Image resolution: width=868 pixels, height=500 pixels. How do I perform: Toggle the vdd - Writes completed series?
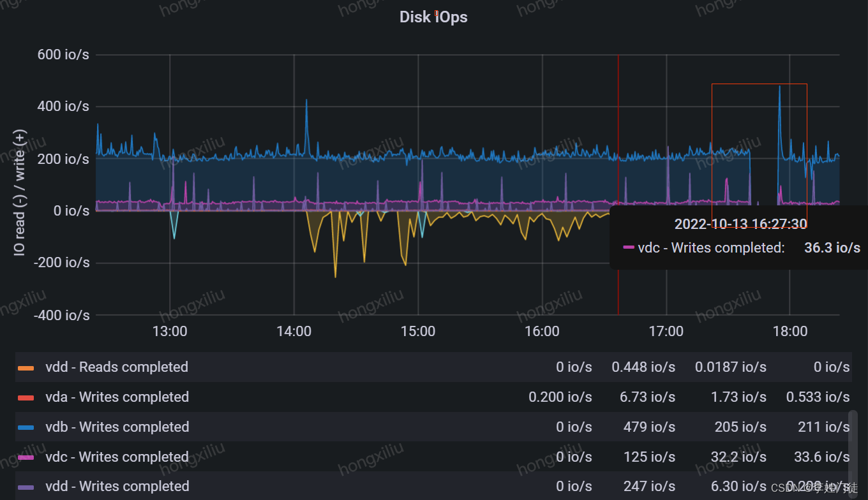coord(117,487)
